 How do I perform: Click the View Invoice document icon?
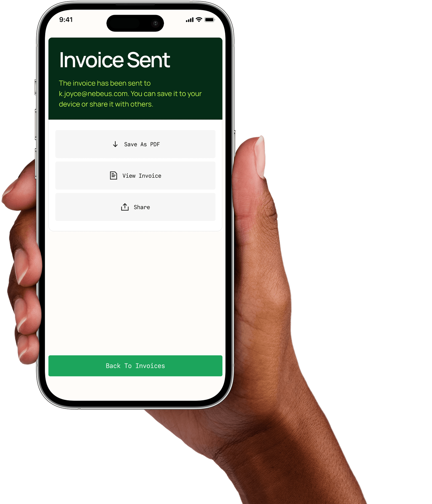[113, 175]
